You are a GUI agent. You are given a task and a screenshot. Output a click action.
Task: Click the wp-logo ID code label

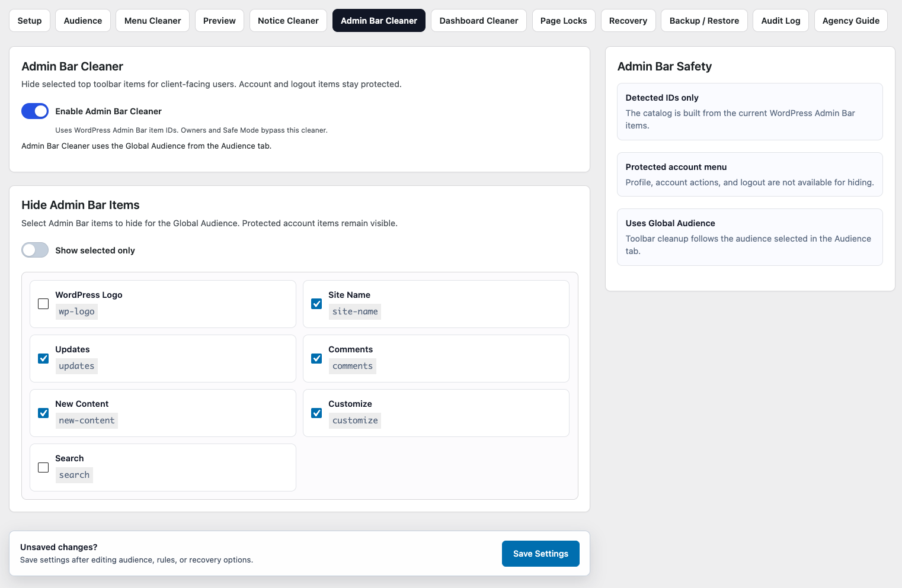tap(76, 311)
